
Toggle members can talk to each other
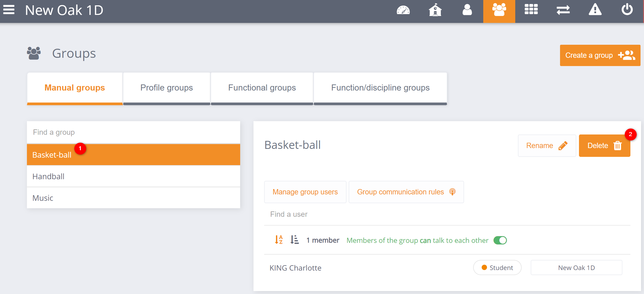click(500, 240)
